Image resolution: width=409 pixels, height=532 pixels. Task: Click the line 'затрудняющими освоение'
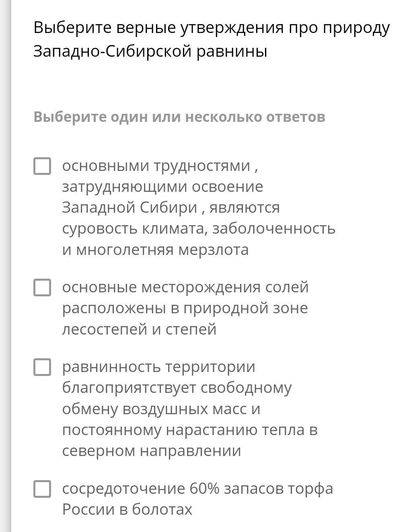162,187
